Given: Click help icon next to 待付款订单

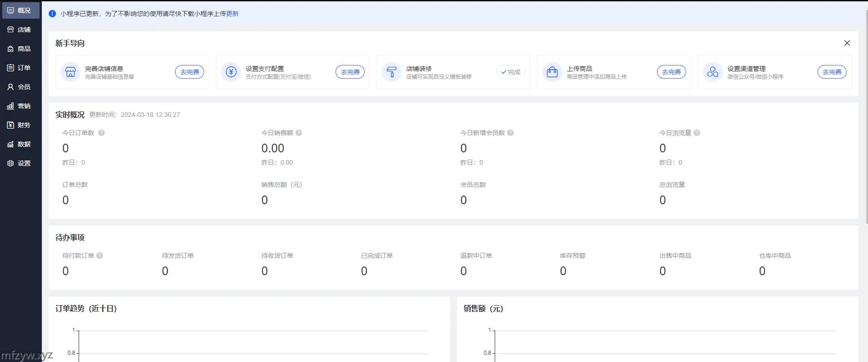Looking at the screenshot, I should (100, 256).
